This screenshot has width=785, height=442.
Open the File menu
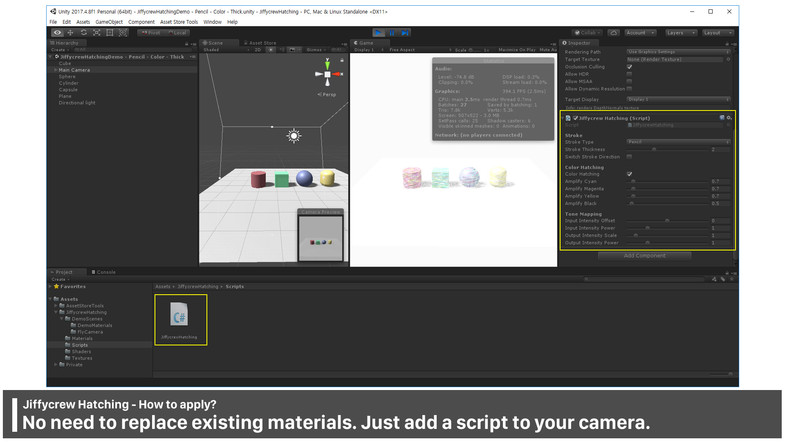[x=53, y=22]
